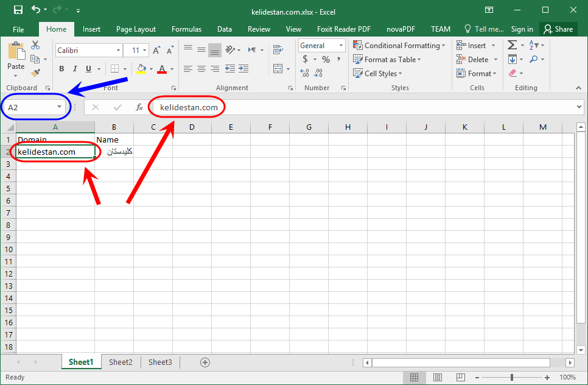Click the Paste clipboard icon
This screenshot has height=385, width=588.
click(x=16, y=51)
